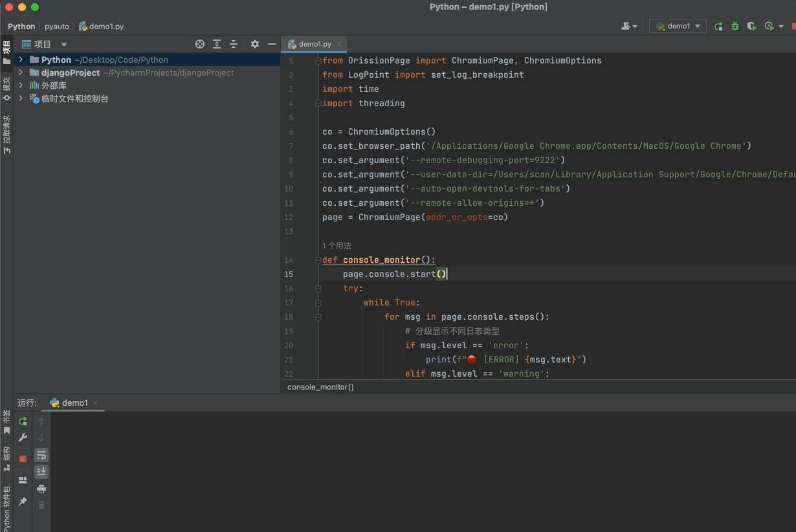Select the Python root folder row
The width and height of the screenshot is (796, 532).
click(147, 60)
